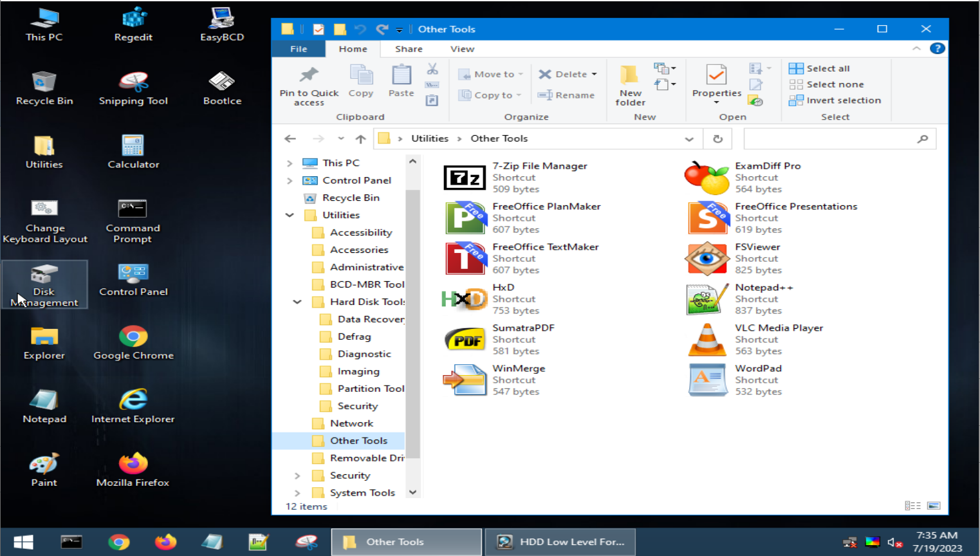Switch to HDD Low Level Format taskbar window
This screenshot has width=980, height=556.
click(x=560, y=542)
